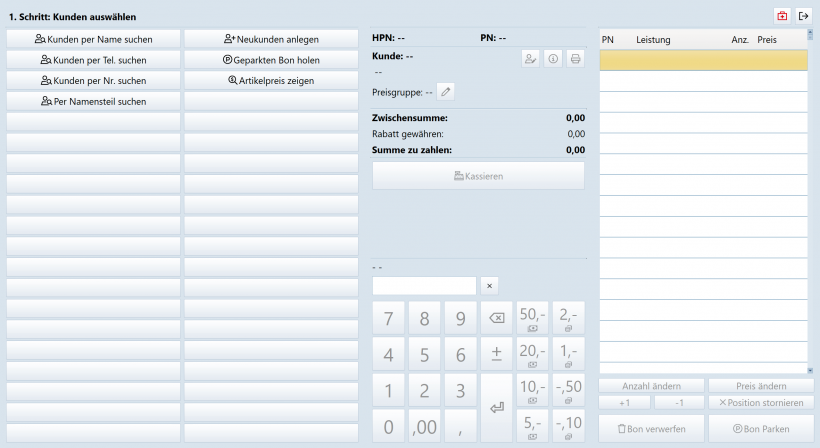Select the 50,- banknote quick button
This screenshot has width=820, height=448.
(532, 318)
